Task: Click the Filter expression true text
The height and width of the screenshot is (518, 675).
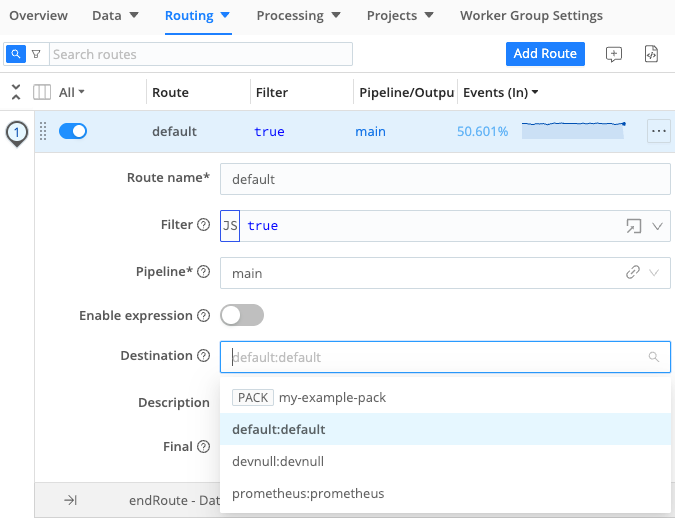Action: coord(263,226)
